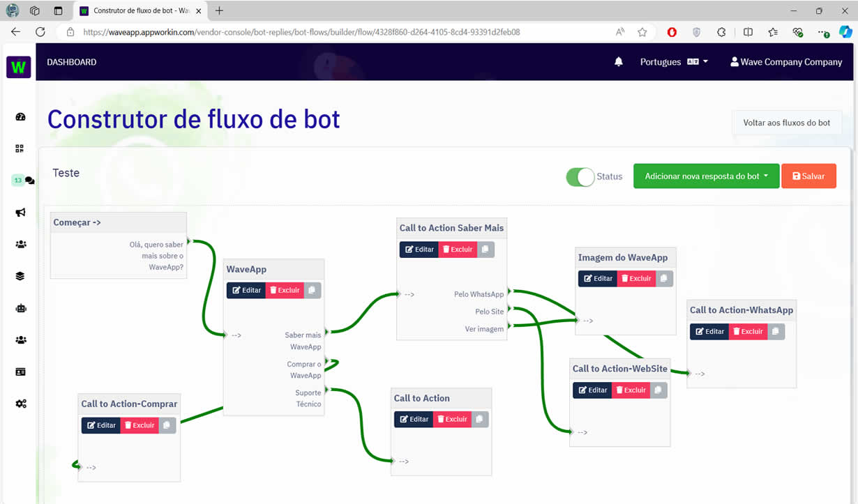The width and height of the screenshot is (858, 504).
Task: Click the Suporte Técnico output
Action: 308,398
